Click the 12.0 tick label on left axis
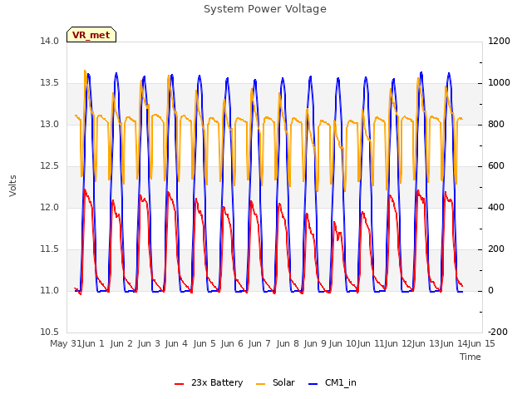532x399 pixels. pyautogui.click(x=50, y=207)
